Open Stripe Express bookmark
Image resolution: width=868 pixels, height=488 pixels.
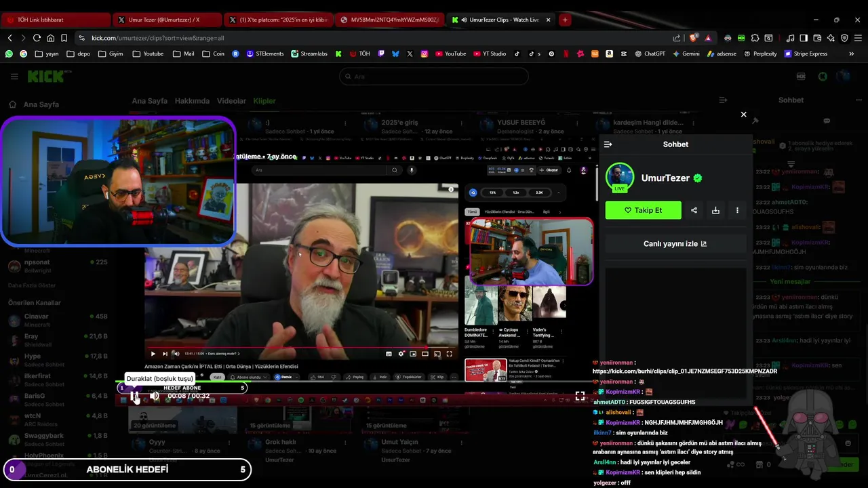806,54
